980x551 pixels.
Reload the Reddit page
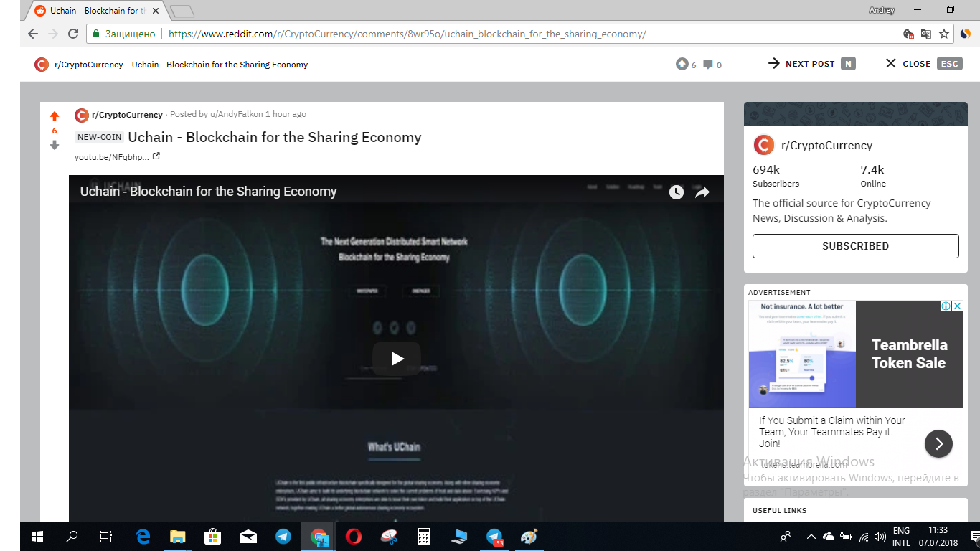pyautogui.click(x=73, y=34)
